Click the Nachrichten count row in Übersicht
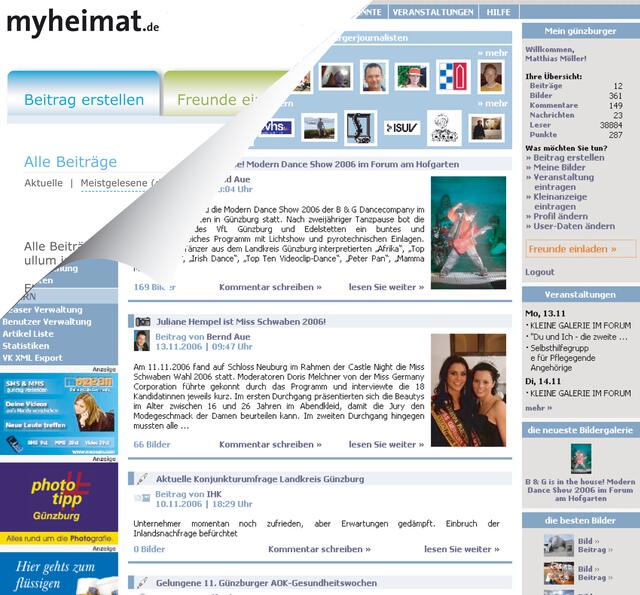 click(x=576, y=115)
